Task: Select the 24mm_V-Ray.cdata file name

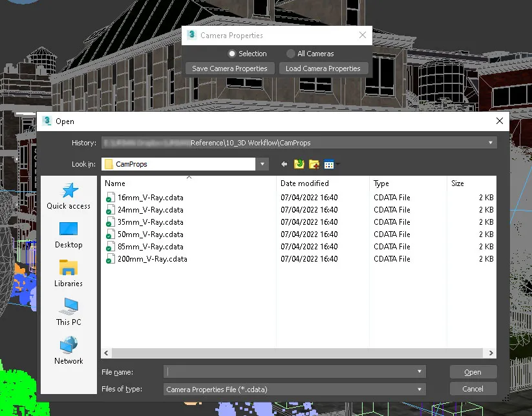Action: click(x=151, y=210)
